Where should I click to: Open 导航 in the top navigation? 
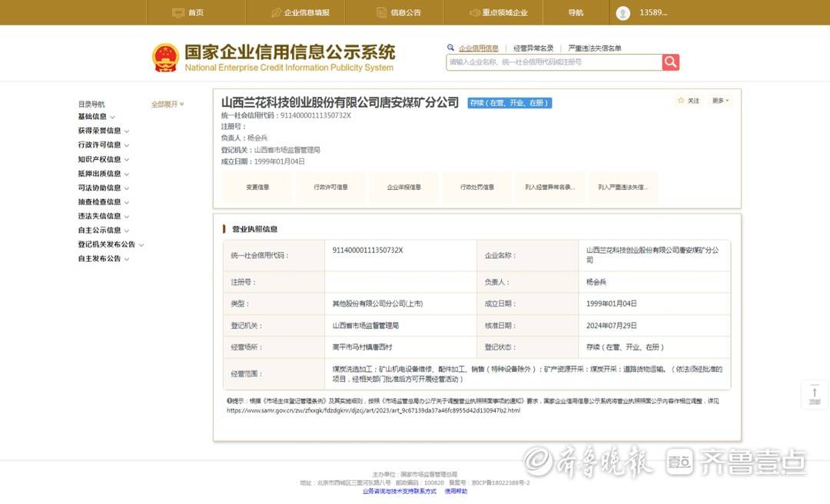point(576,13)
